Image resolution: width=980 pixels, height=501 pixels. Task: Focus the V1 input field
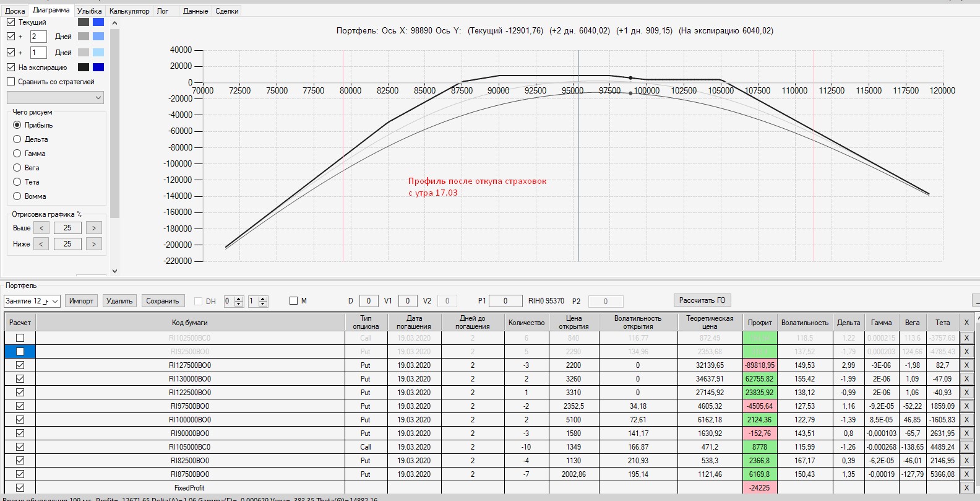pyautogui.click(x=408, y=301)
